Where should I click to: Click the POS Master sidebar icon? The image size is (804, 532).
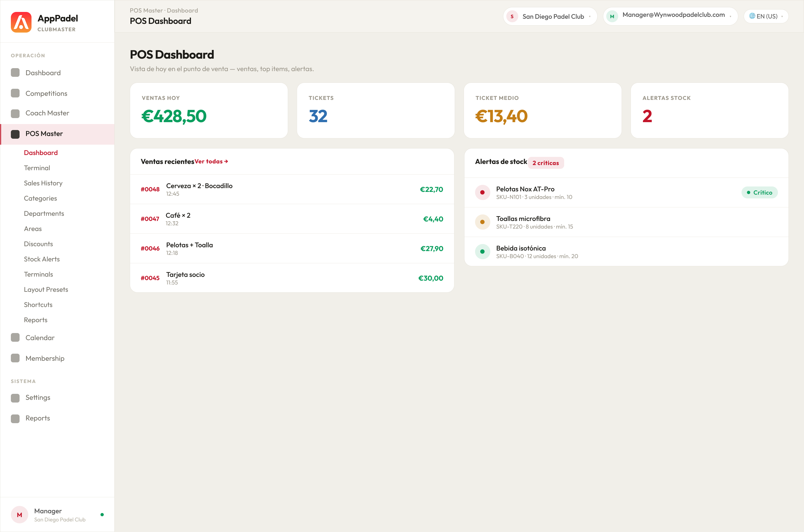tap(15, 134)
